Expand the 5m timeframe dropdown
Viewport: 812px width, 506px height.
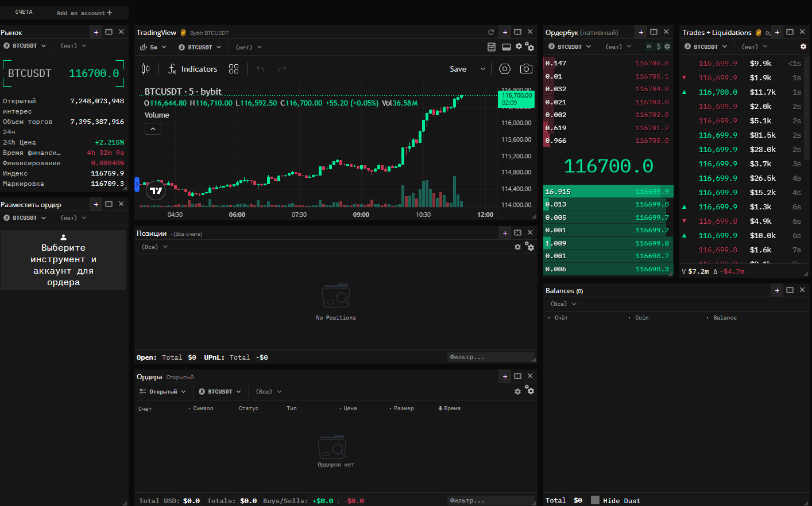[153, 47]
